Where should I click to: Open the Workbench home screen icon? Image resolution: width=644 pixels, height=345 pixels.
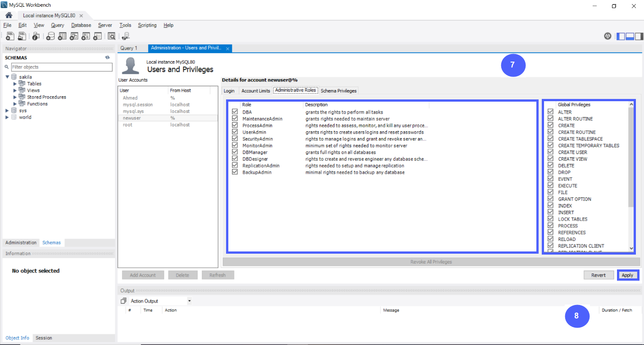9,15
